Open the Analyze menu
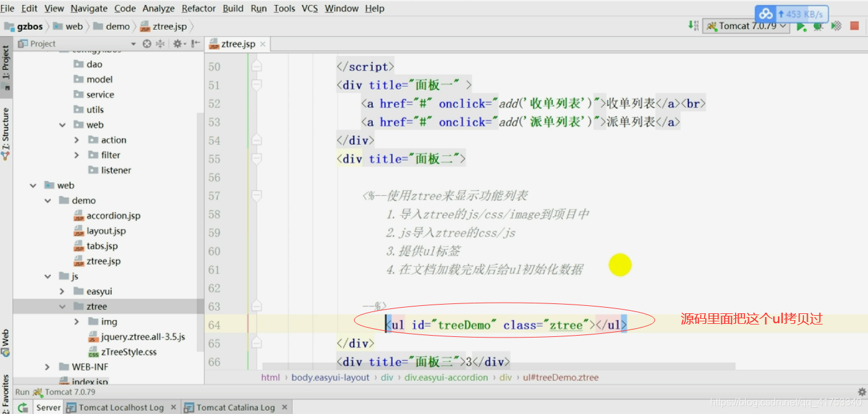The image size is (868, 414). 158,8
